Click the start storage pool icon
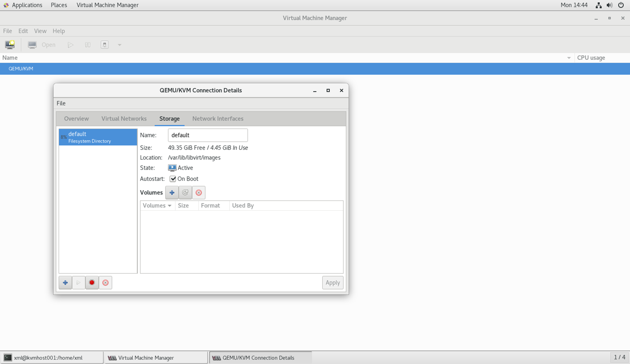The height and width of the screenshot is (364, 630). click(x=79, y=282)
